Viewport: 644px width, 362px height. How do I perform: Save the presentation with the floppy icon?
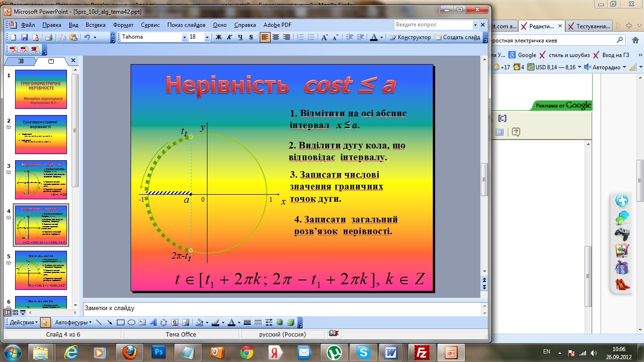(x=25, y=37)
